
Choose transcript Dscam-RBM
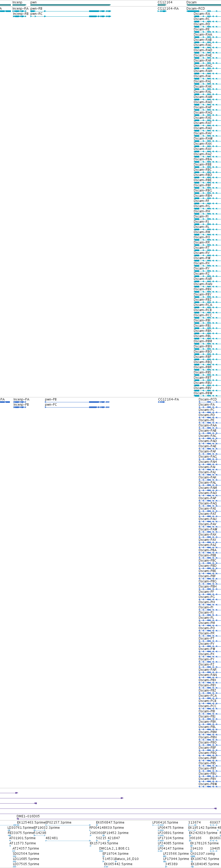(203, 341)
